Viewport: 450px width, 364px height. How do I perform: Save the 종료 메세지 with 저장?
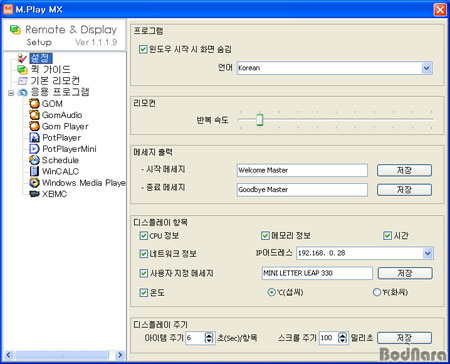[404, 190]
